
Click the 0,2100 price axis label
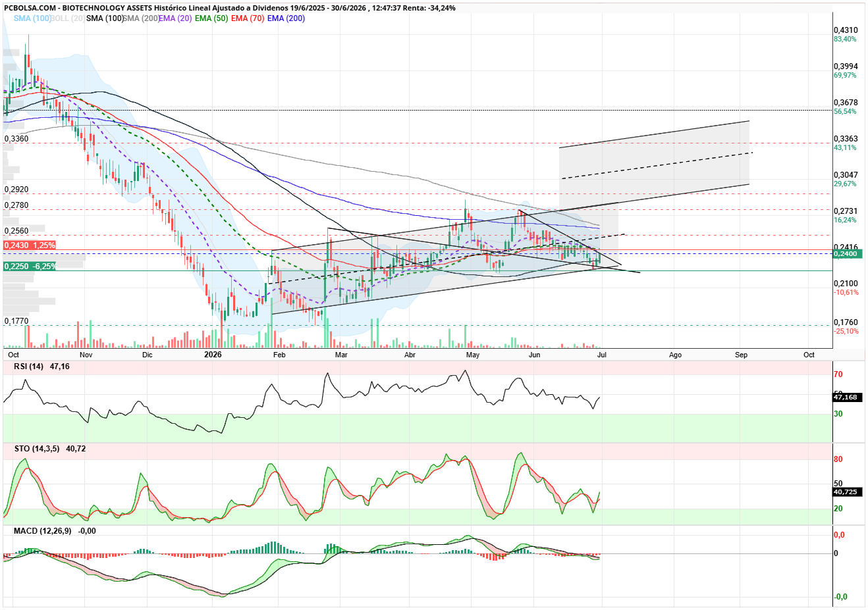click(846, 284)
